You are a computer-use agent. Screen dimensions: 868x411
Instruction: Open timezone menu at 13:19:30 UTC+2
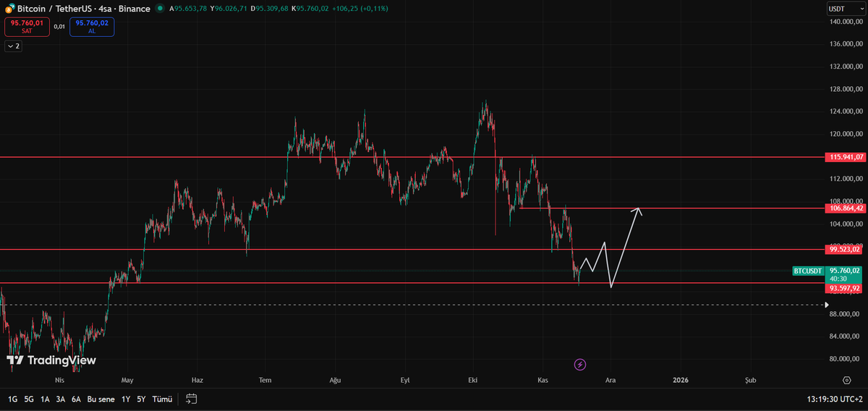tap(834, 399)
